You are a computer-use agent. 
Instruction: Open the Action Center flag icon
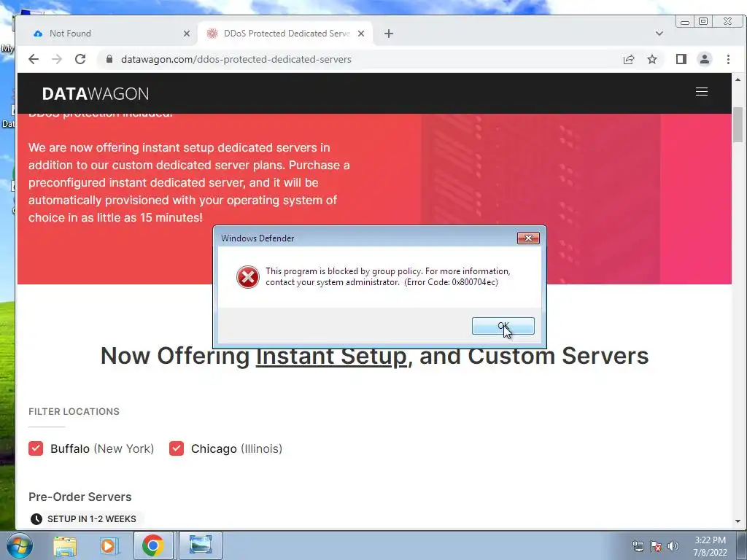click(656, 546)
